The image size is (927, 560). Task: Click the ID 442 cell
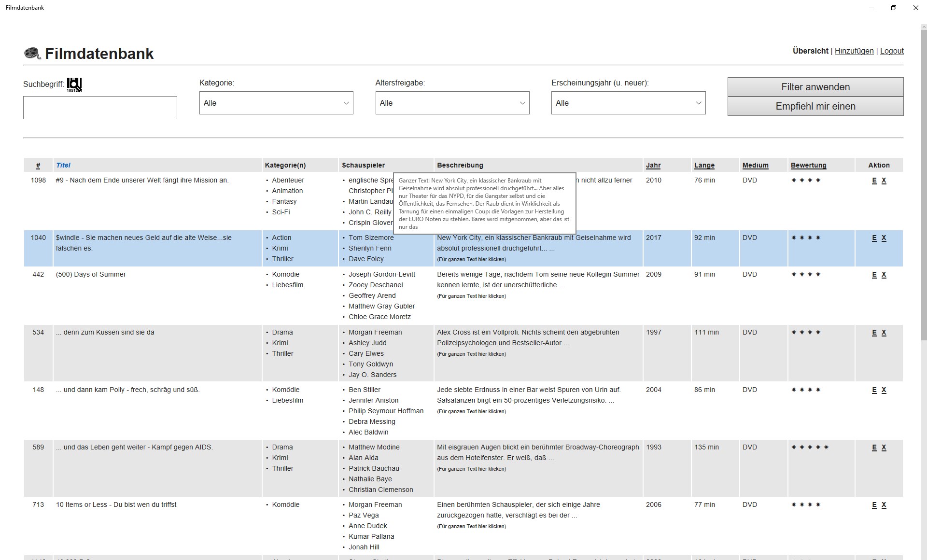click(x=38, y=274)
